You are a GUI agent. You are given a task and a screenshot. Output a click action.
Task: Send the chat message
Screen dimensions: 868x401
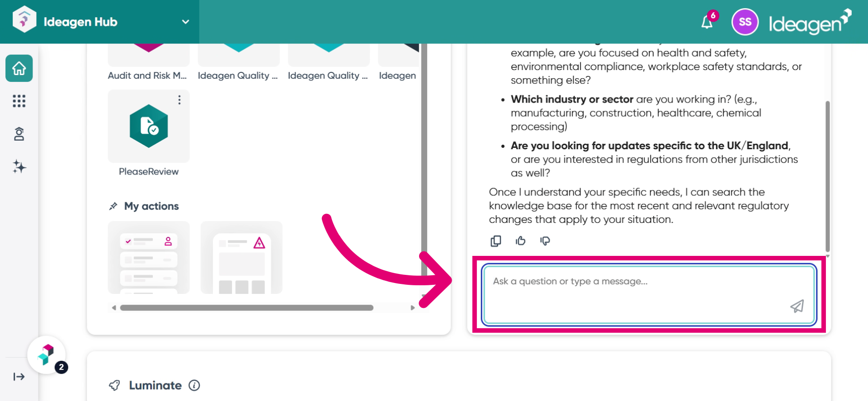tap(797, 306)
